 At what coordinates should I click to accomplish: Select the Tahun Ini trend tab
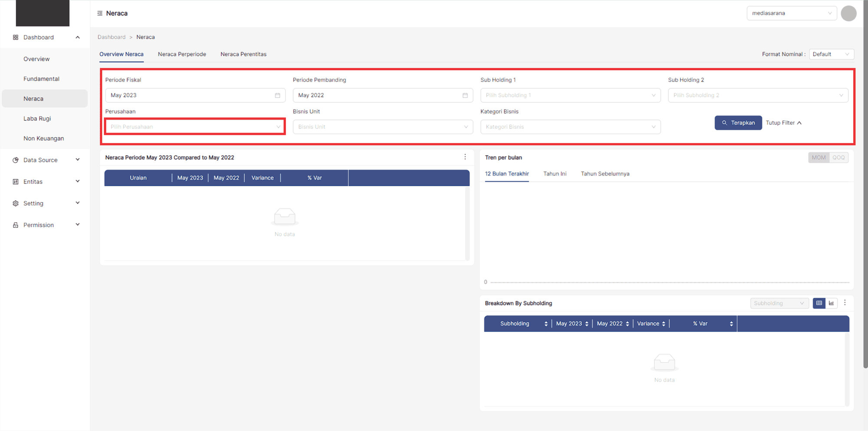(x=555, y=174)
